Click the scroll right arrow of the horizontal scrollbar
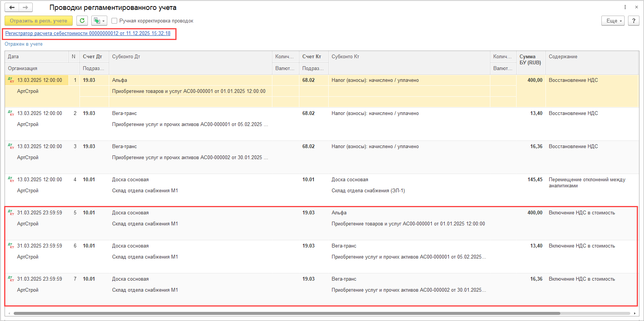This screenshot has height=321, width=644. pyautogui.click(x=634, y=313)
